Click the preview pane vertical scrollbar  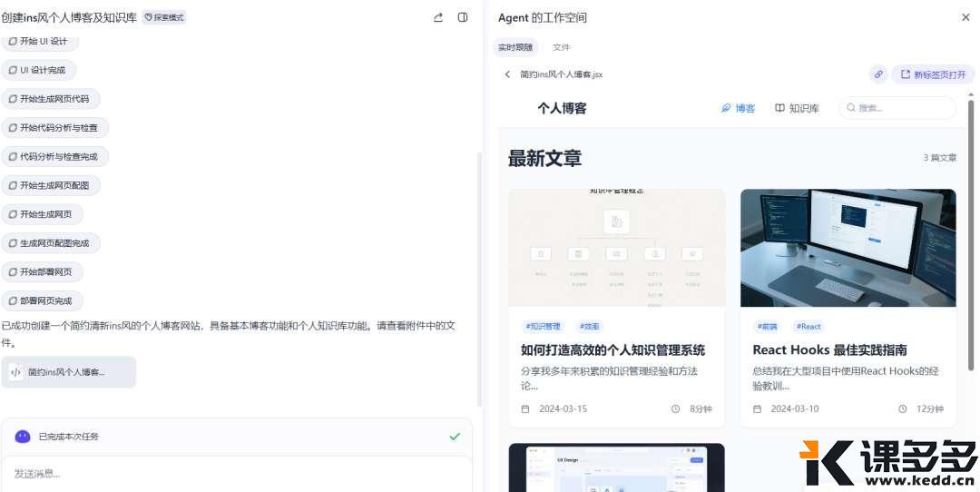971,234
